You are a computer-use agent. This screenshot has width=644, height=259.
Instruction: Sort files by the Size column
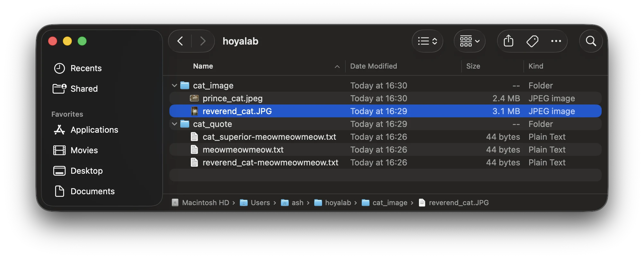point(473,66)
